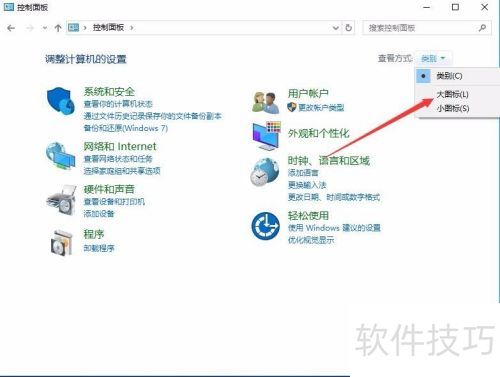Click 查看网络状态和任务 link
Screen dimensions: 500x377
pyautogui.click(x=118, y=159)
